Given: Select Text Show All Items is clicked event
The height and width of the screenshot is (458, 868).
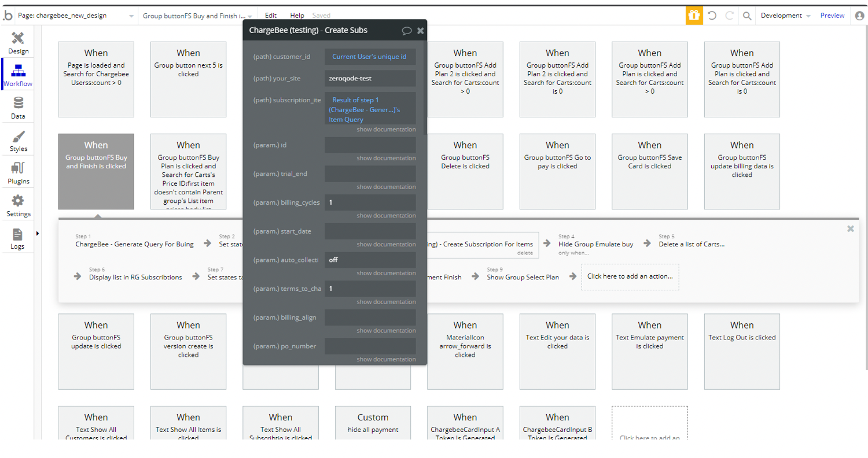Looking at the screenshot, I should (188, 423).
